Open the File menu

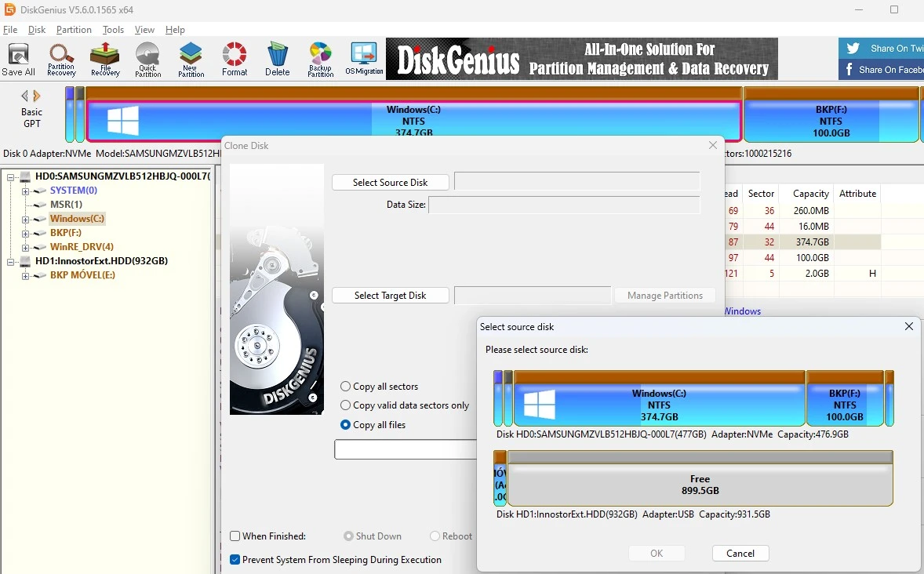[10, 30]
